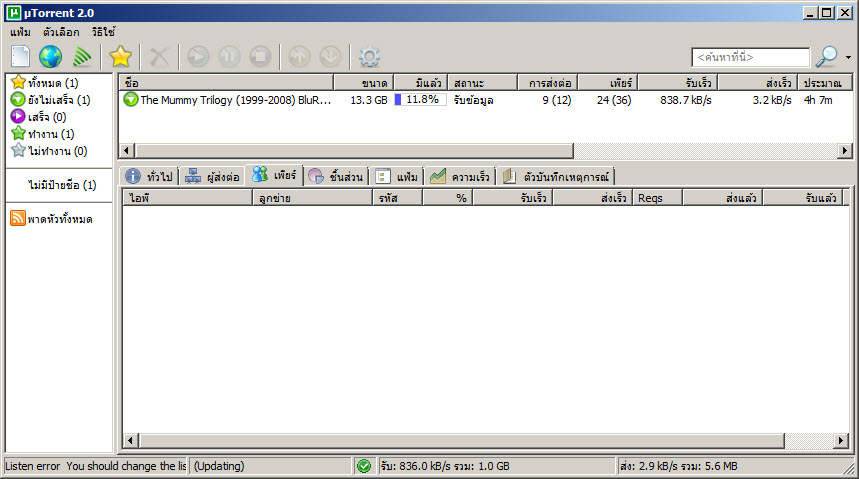Sort by มีแล้ว column header

point(421,83)
